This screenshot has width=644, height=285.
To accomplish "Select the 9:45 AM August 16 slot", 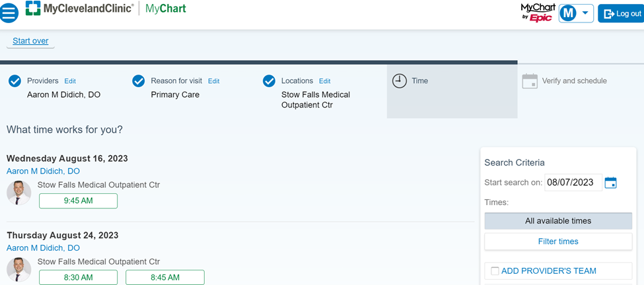I will (x=79, y=201).
